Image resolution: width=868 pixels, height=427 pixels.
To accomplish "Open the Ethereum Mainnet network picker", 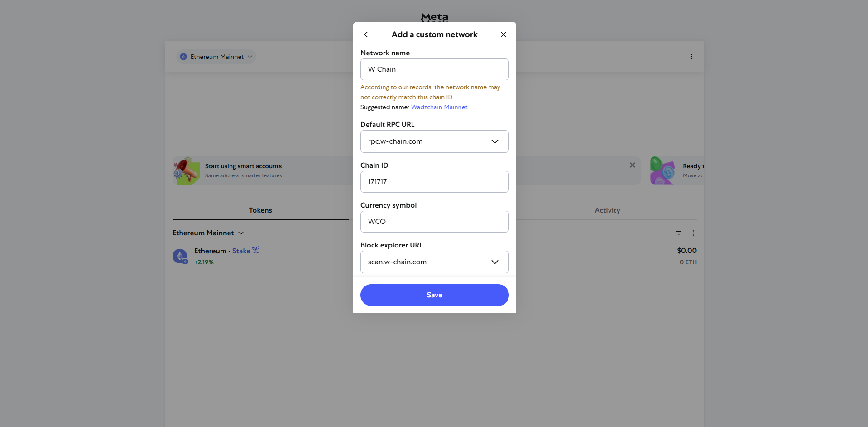I will coord(216,57).
